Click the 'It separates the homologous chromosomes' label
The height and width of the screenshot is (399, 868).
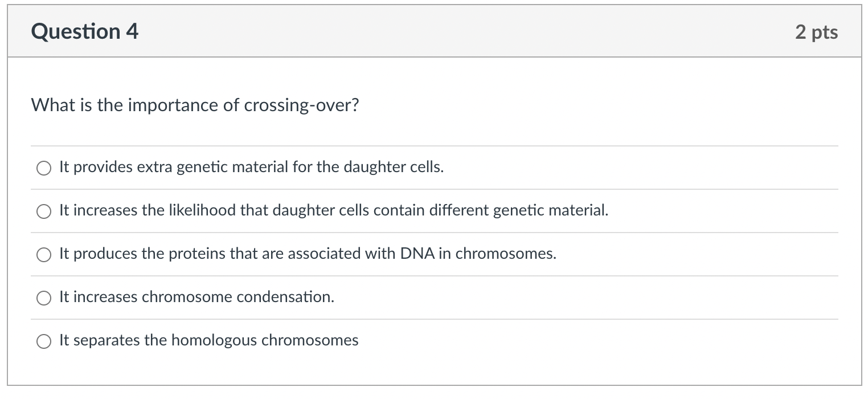coord(209,341)
